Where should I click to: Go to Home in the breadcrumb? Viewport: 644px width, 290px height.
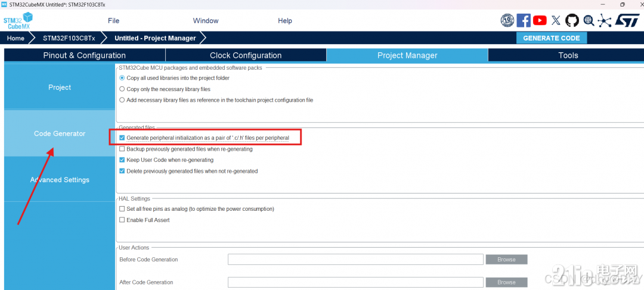pyautogui.click(x=16, y=38)
